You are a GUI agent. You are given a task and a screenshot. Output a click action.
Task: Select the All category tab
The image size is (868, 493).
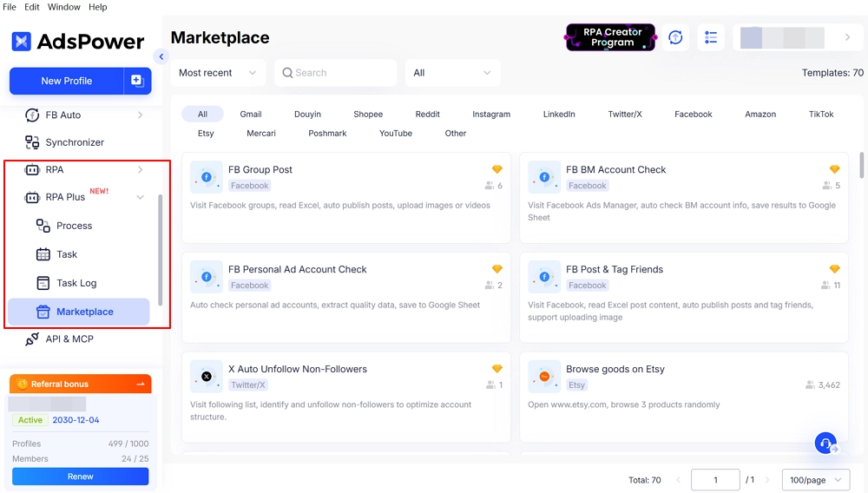(x=202, y=114)
